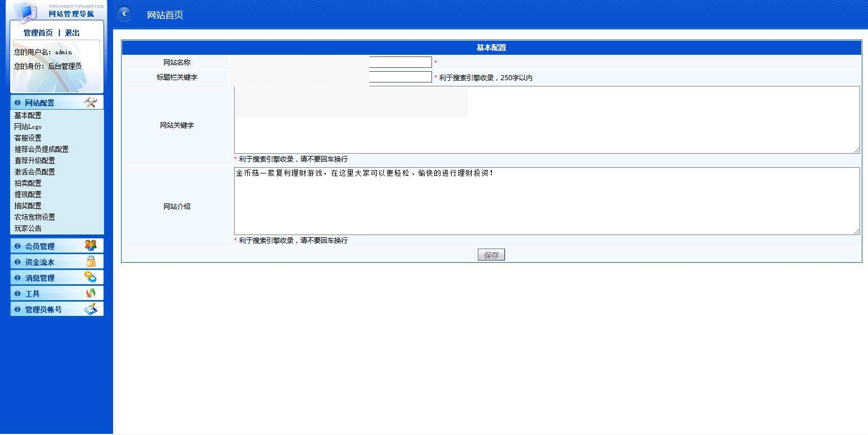Click the arrows icon beside 工具
The image size is (868, 435).
point(90,293)
